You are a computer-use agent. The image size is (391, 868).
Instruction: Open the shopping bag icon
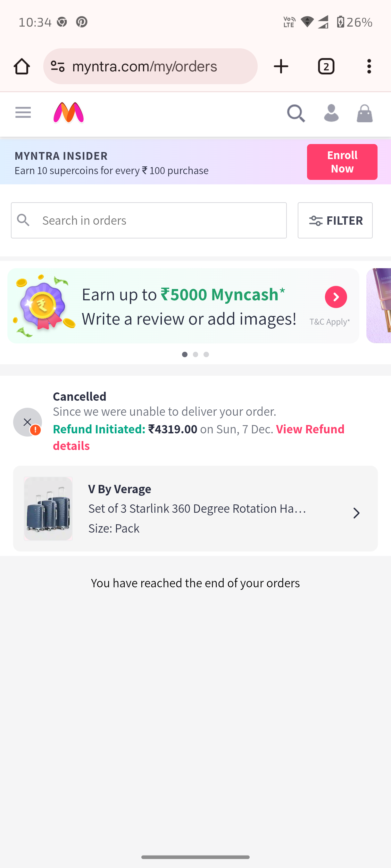[x=364, y=114]
